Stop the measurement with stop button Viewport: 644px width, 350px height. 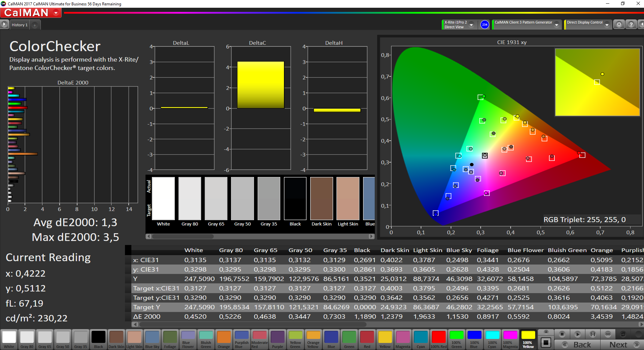click(x=562, y=334)
